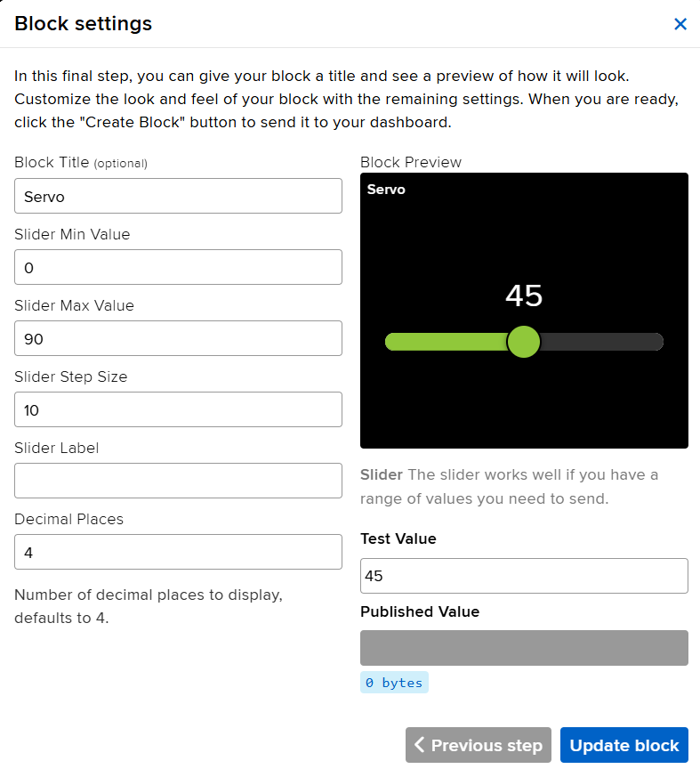Focus the Slider Min Value field

tap(178, 267)
